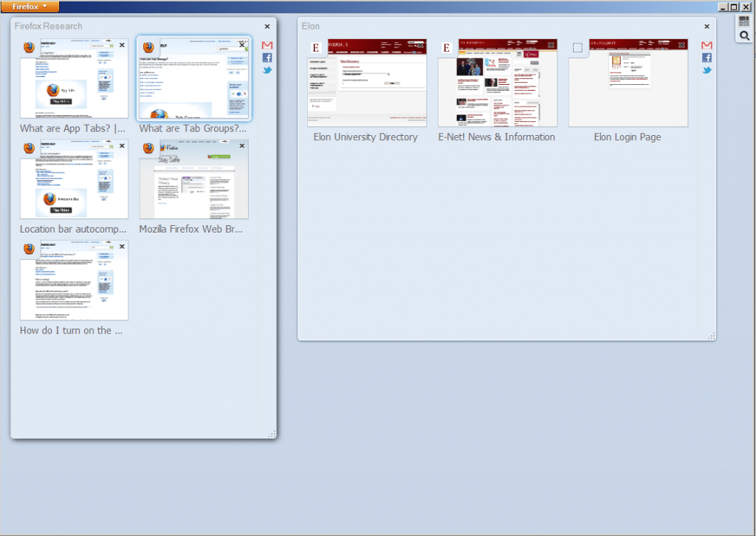The height and width of the screenshot is (536, 756).
Task: Share the Firefox Research group on Twitter
Action: click(x=267, y=69)
